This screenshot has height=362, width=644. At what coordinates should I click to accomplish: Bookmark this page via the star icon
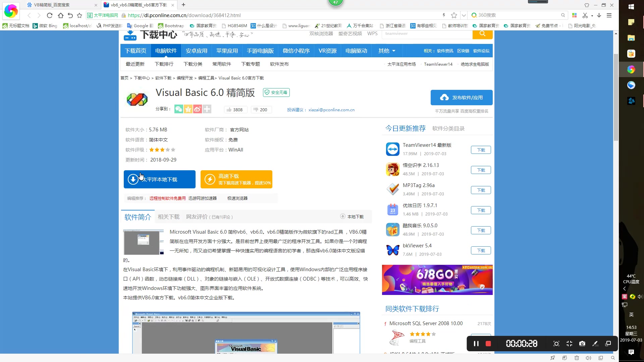coord(454,15)
